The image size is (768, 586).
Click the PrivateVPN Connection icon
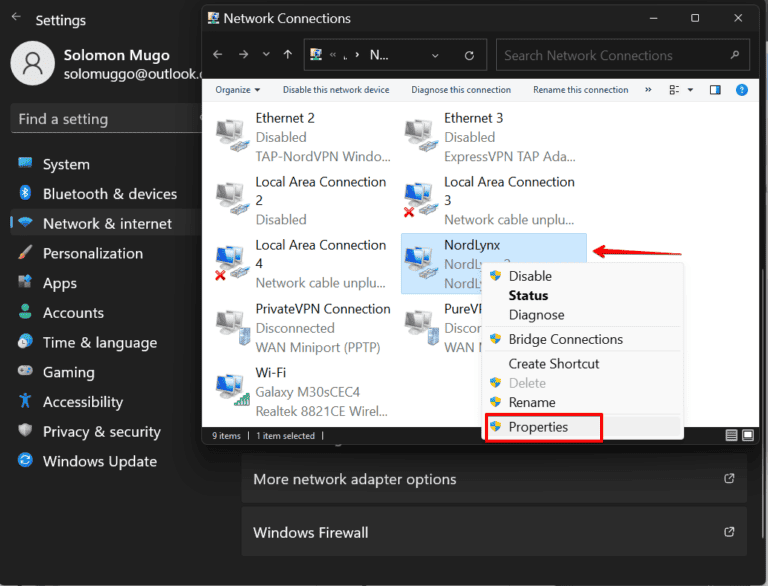click(232, 324)
